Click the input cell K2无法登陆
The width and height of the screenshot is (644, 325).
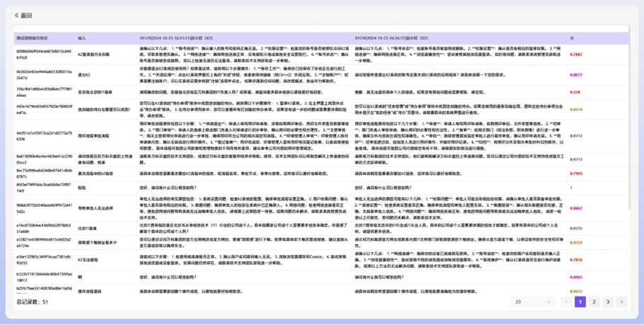tap(88, 260)
